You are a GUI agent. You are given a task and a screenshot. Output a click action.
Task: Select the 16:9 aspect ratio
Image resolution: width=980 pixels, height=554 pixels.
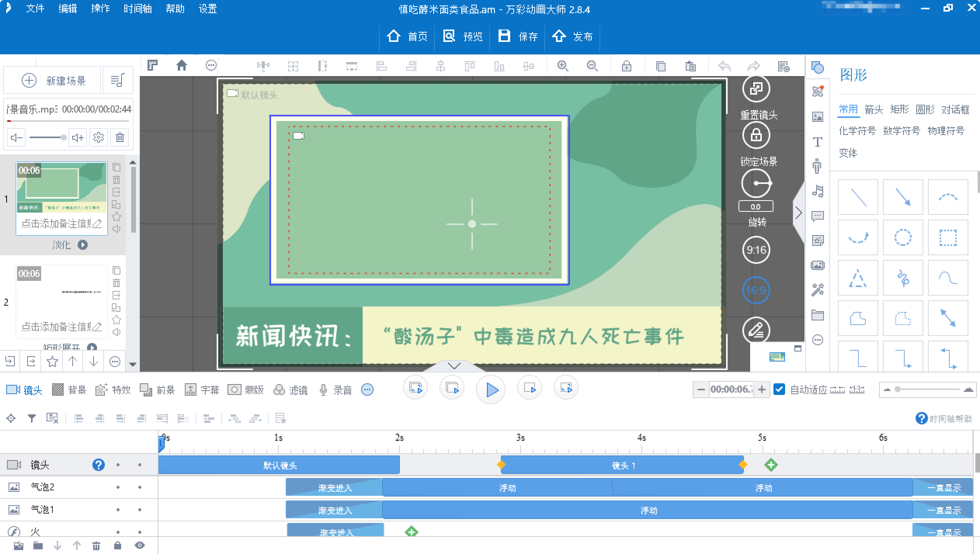pos(756,290)
